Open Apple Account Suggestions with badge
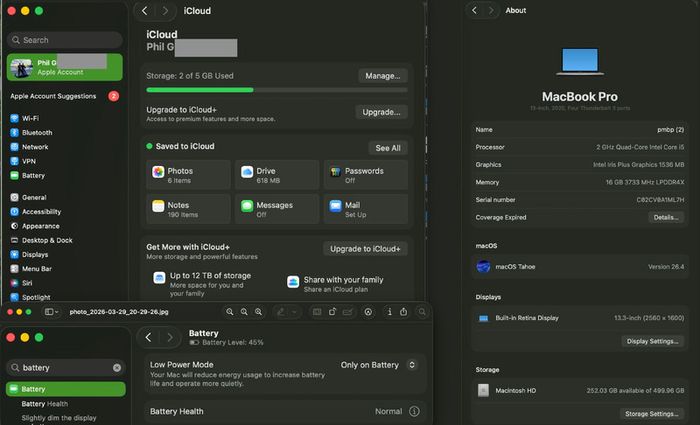Image resolution: width=700 pixels, height=425 pixels. point(65,96)
